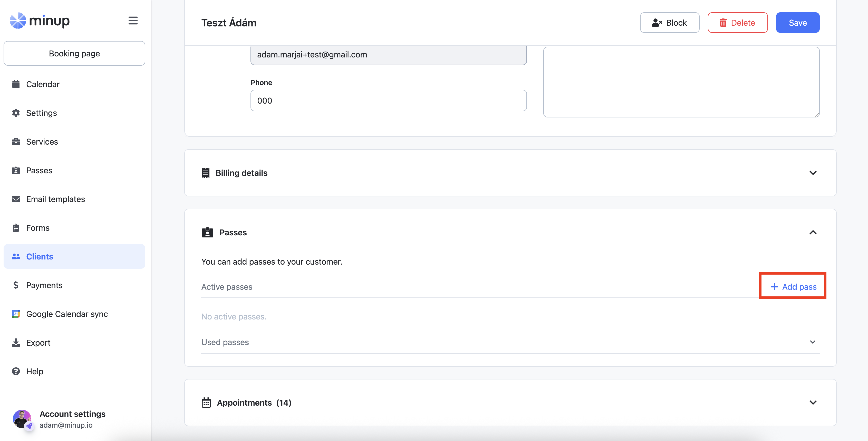Expand the Used passes list
This screenshot has width=868, height=441.
coord(812,342)
